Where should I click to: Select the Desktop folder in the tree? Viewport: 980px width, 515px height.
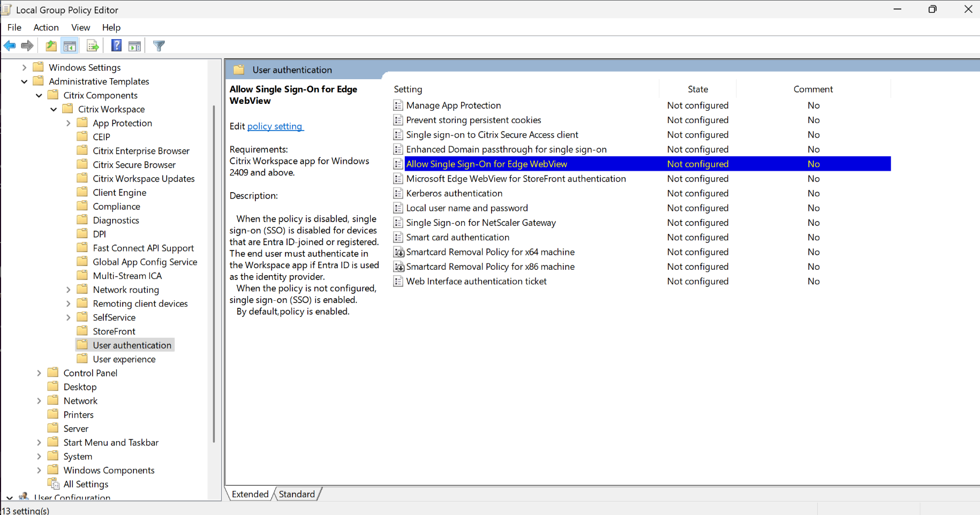(x=80, y=387)
